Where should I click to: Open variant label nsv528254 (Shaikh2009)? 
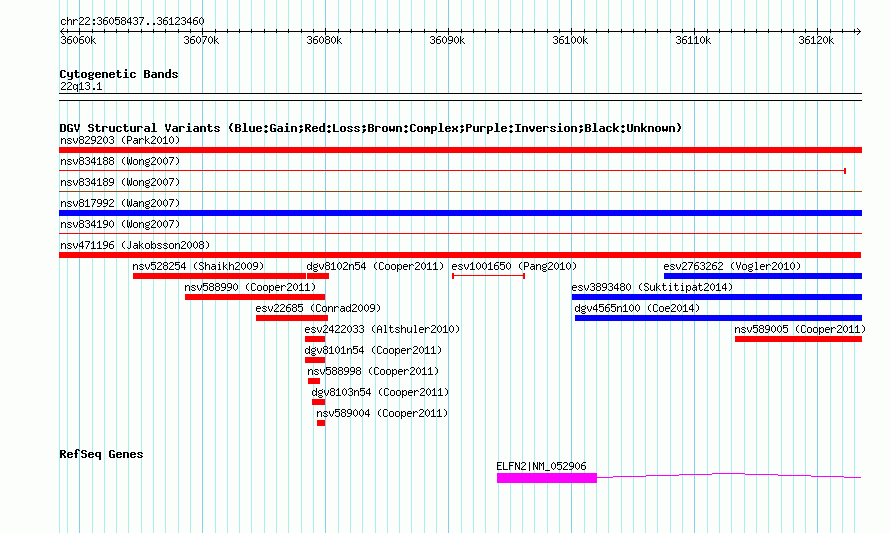[198, 266]
